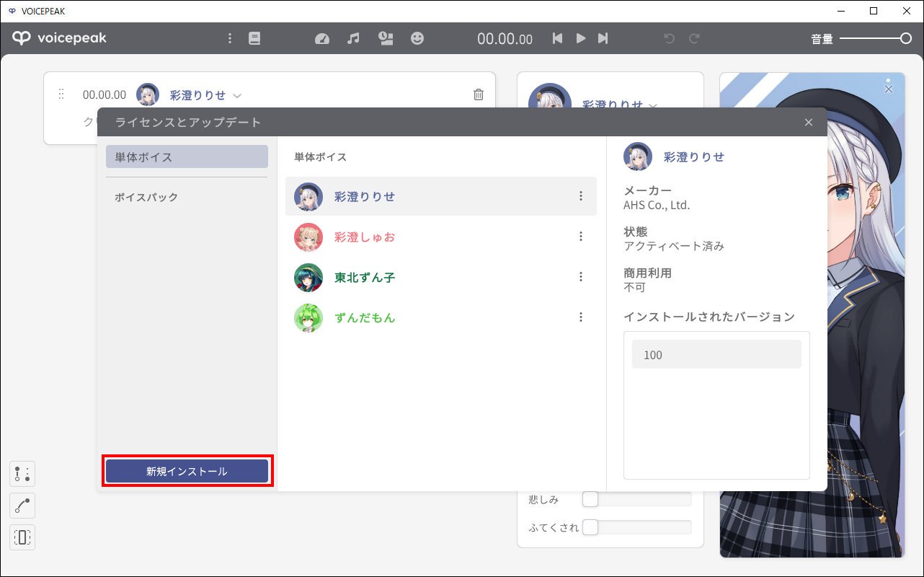
Task: Select 彩澄しゅお in voice list
Action: [x=441, y=237]
